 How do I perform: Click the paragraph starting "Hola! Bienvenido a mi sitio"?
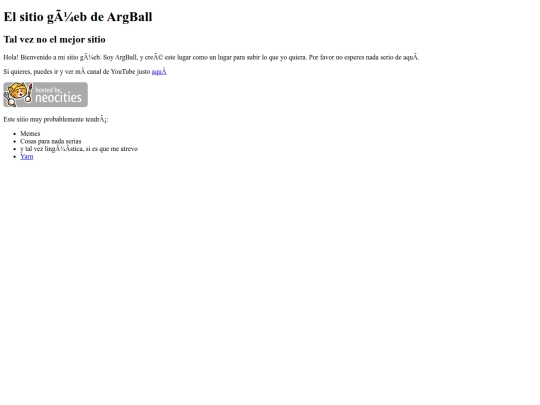pos(211,58)
